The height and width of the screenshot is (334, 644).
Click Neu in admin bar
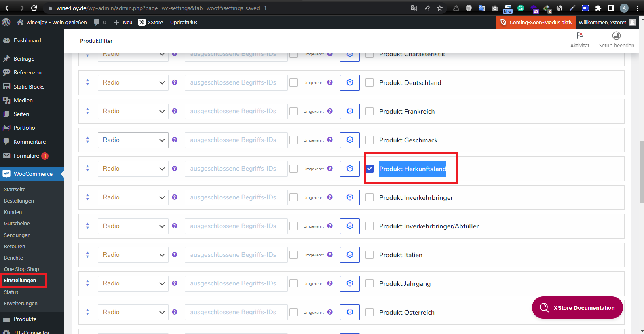(x=123, y=22)
